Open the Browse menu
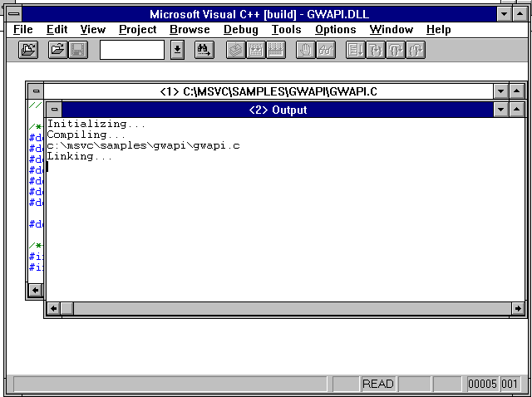Screen dimensions: 532x397 click(x=190, y=29)
